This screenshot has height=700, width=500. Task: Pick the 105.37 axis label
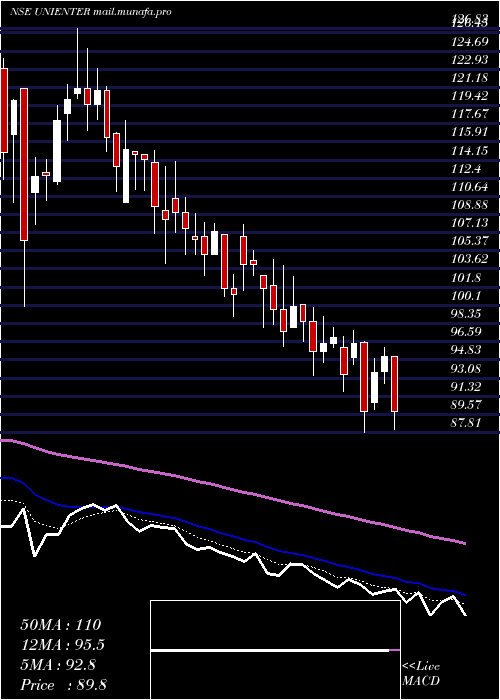click(470, 241)
